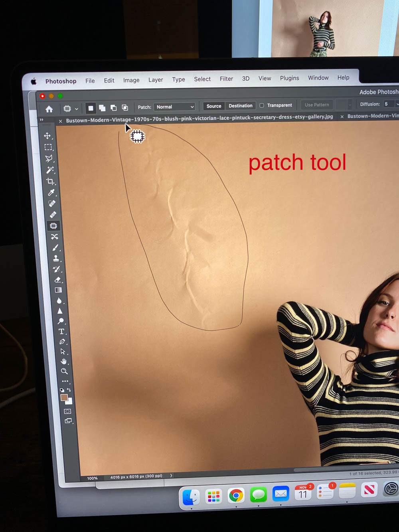This screenshot has width=399, height=532.
Task: Select the Hand tool
Action: pos(63,362)
